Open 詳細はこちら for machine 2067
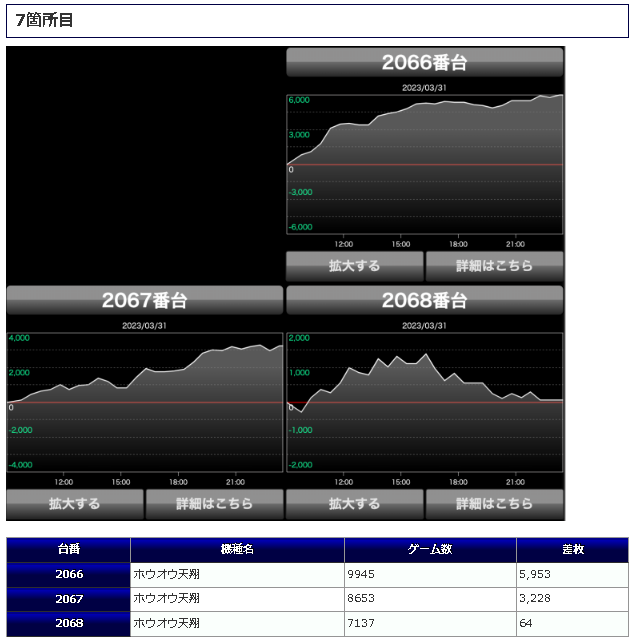The image size is (634, 642). click(x=214, y=504)
